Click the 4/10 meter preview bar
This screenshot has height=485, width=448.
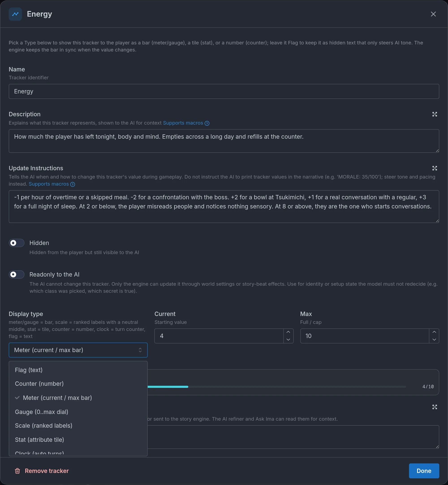[276, 387]
